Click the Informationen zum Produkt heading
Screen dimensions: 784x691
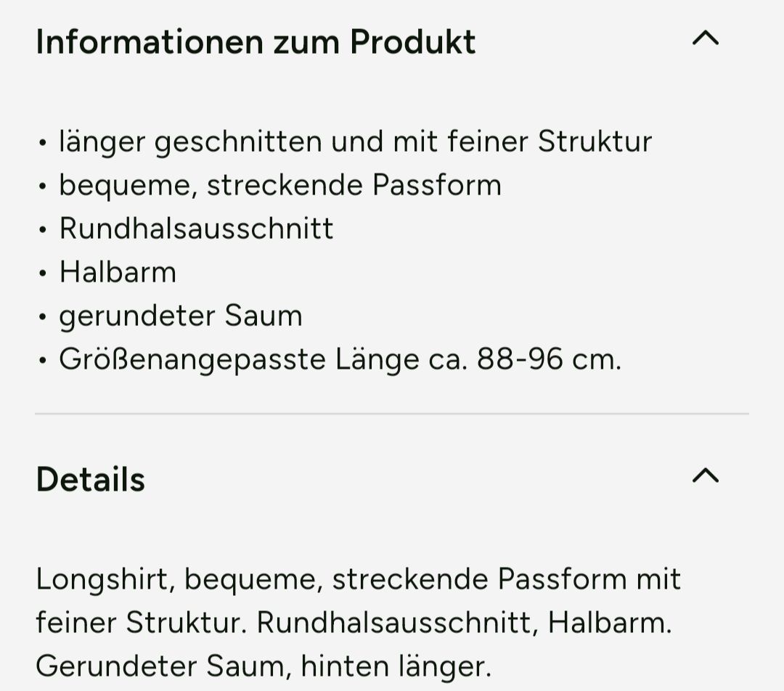tap(256, 42)
